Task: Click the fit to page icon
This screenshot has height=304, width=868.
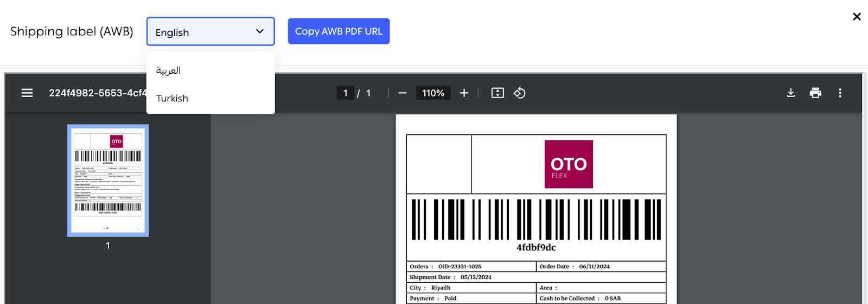Action: pyautogui.click(x=497, y=93)
